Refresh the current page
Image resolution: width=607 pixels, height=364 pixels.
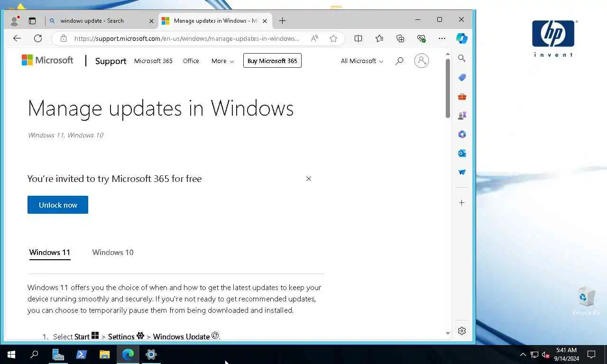pyautogui.click(x=38, y=38)
